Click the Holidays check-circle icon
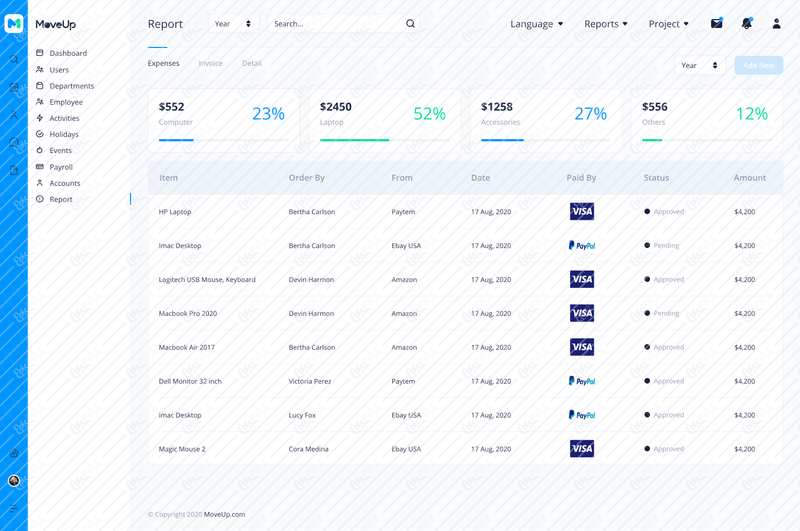The height and width of the screenshot is (531, 800). (40, 134)
